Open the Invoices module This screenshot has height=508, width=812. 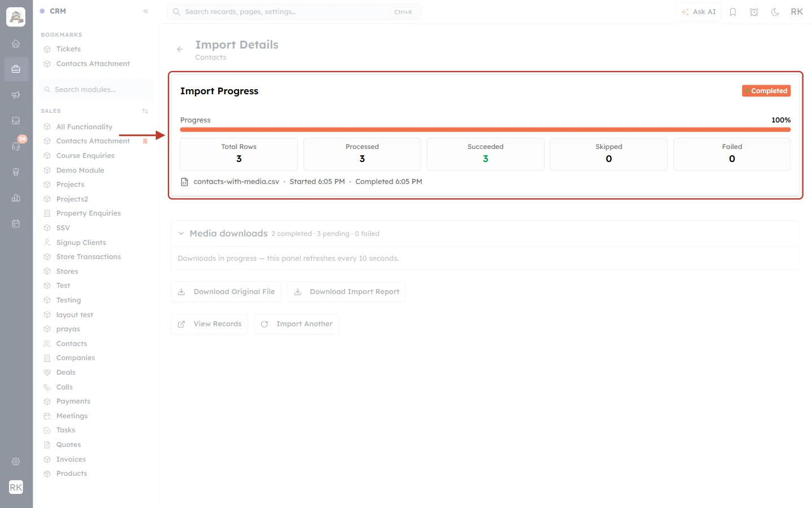(71, 459)
